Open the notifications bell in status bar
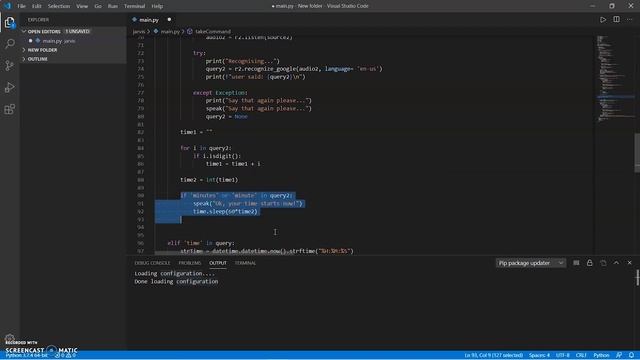640x360 pixels. click(x=631, y=356)
